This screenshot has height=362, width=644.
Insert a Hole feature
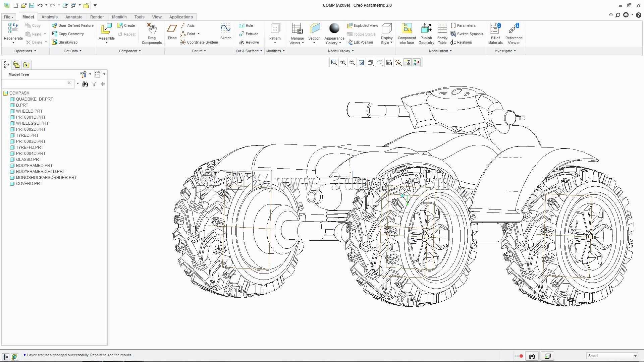(x=246, y=25)
